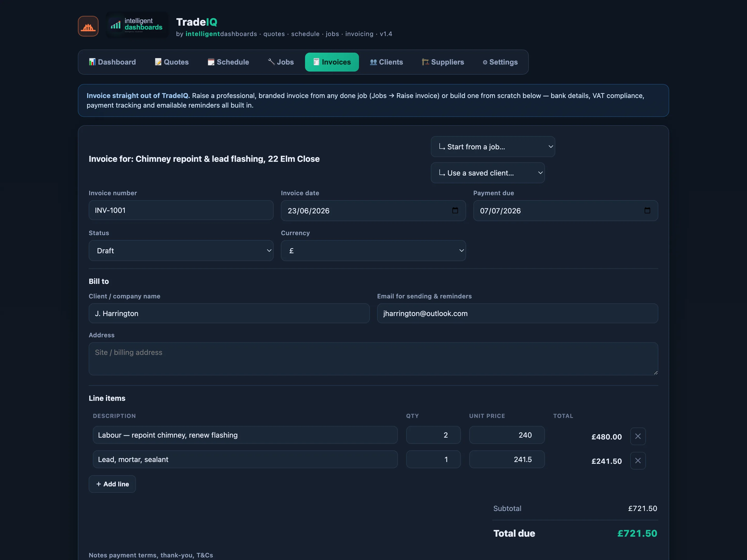Image resolution: width=747 pixels, height=560 pixels.
Task: Click the intelligent dashboards logo
Action: (x=137, y=25)
